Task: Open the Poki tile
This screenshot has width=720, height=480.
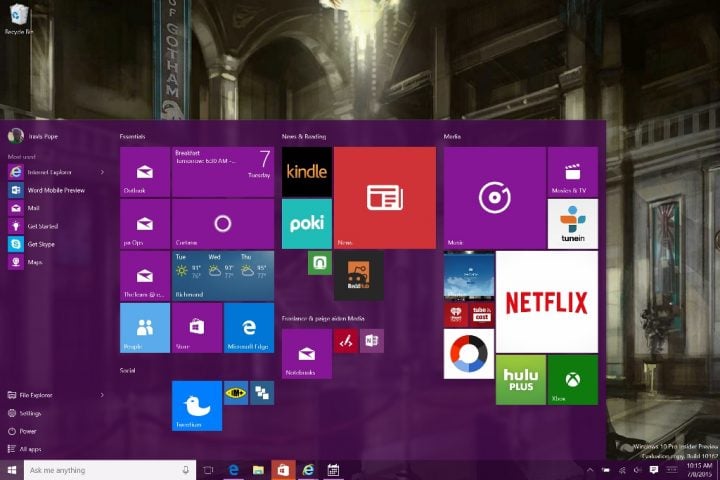Action: (307, 224)
